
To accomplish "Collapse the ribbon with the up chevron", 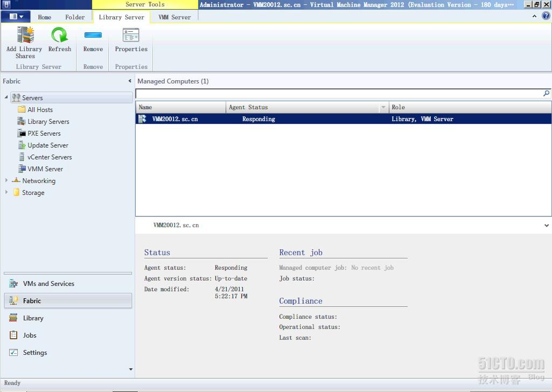I will pos(534,16).
